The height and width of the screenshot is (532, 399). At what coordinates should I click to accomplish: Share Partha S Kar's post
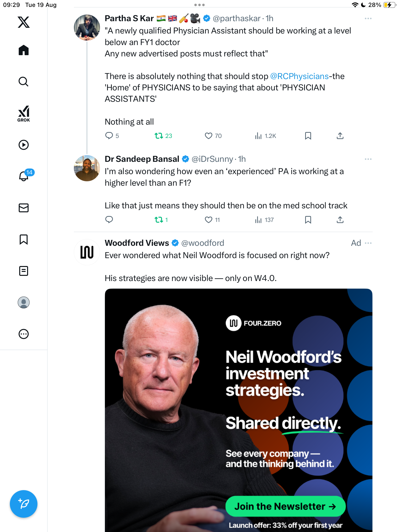(340, 136)
